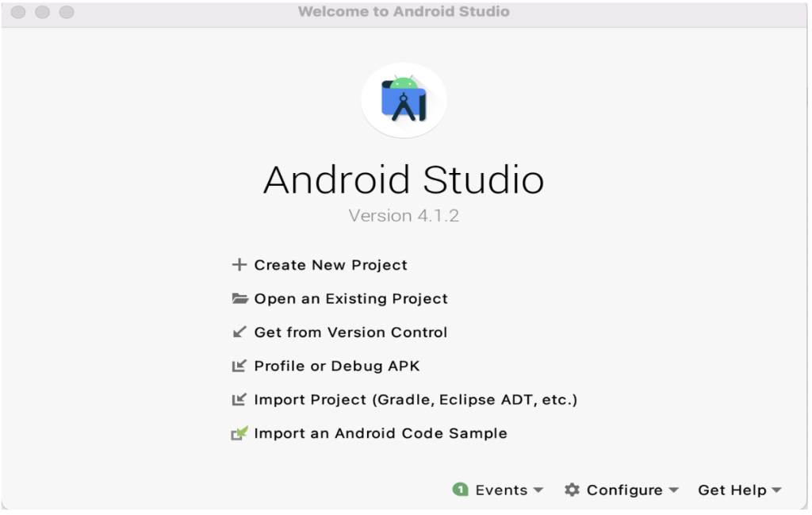
Task: Select the Import Project (Gradle, Eclipse ADT, etc.) text
Action: click(416, 400)
